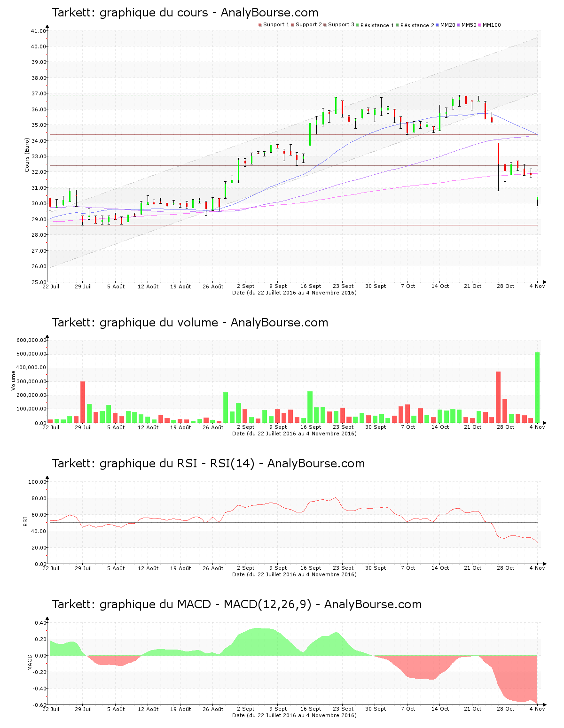This screenshot has width=564, height=728.
Task: Click the date range caption under the volume chart
Action: [x=294, y=434]
